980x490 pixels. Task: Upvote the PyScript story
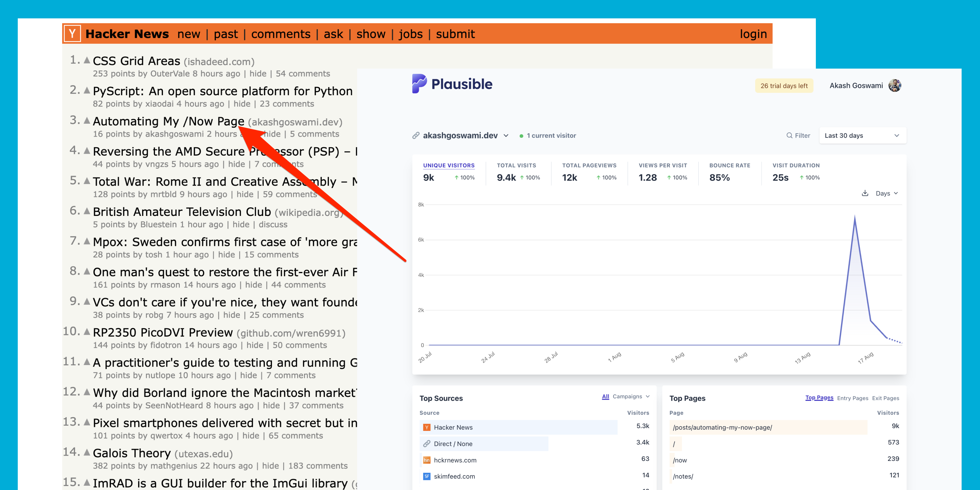tap(87, 90)
